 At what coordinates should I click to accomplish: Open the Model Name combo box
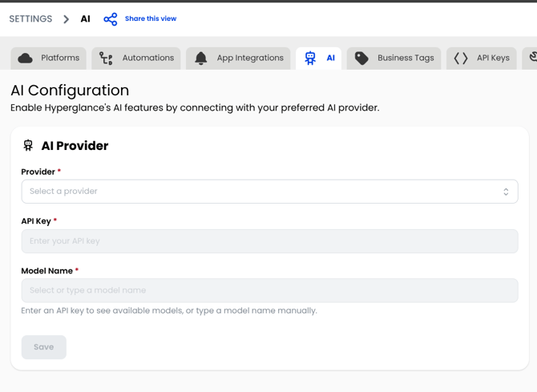pyautogui.click(x=269, y=290)
